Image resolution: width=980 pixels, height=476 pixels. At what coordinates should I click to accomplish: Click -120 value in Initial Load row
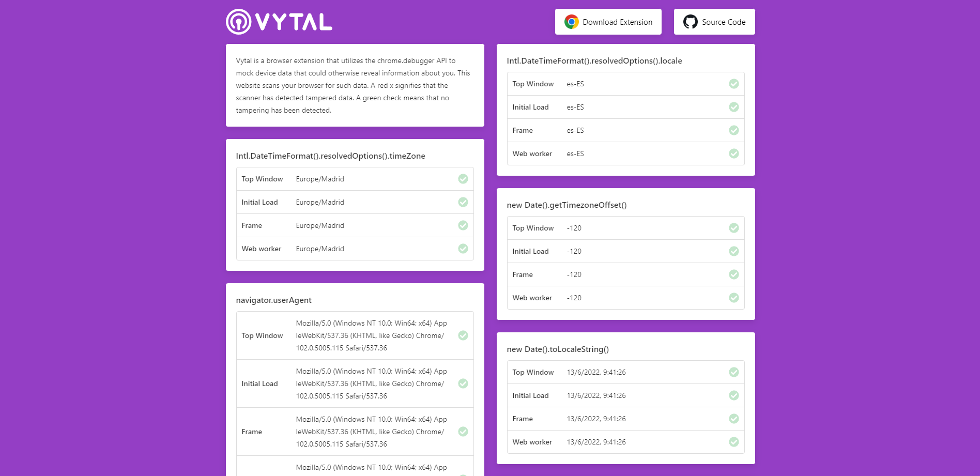click(574, 251)
